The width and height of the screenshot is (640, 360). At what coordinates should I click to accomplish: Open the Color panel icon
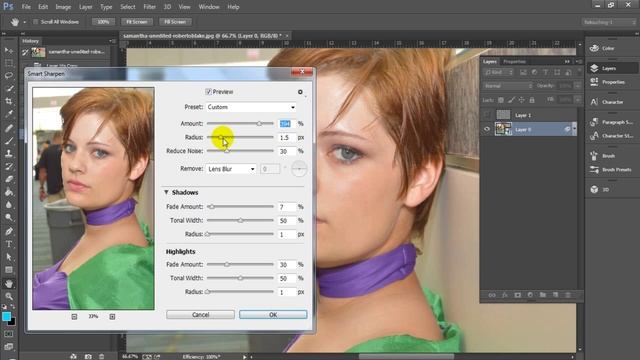click(594, 48)
